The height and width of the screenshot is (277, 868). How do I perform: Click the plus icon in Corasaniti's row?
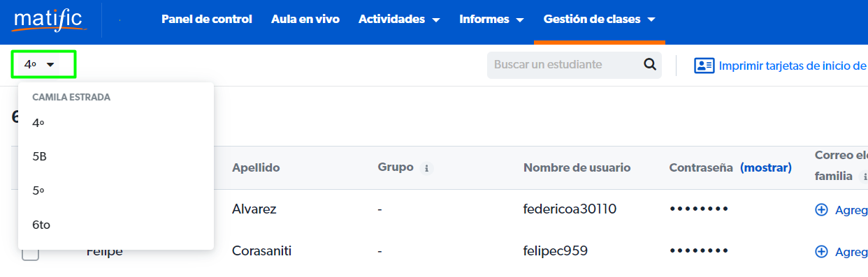pos(822,251)
